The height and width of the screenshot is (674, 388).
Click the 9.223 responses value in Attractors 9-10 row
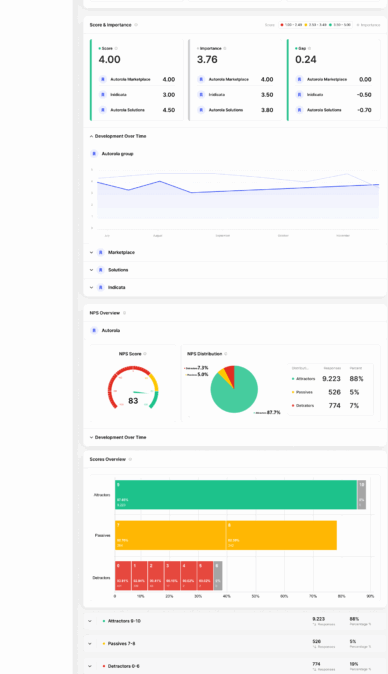pos(318,619)
